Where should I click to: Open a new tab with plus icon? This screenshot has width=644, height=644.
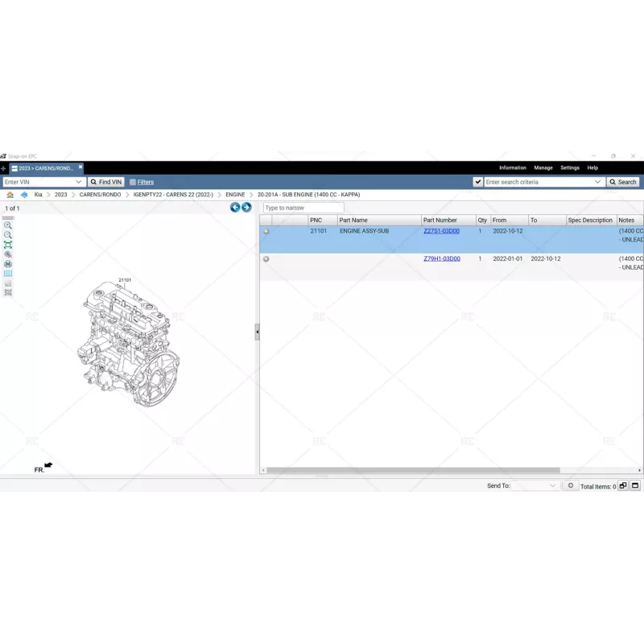click(3, 168)
